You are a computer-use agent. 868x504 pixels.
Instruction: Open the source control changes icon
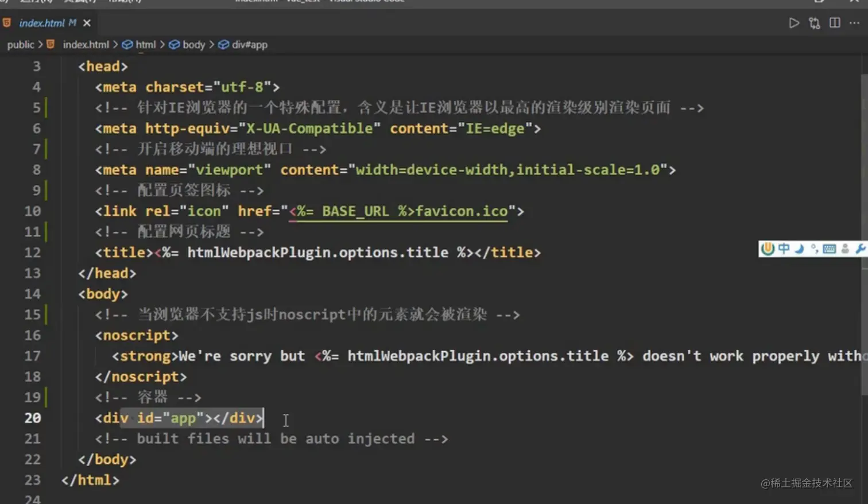tap(815, 23)
